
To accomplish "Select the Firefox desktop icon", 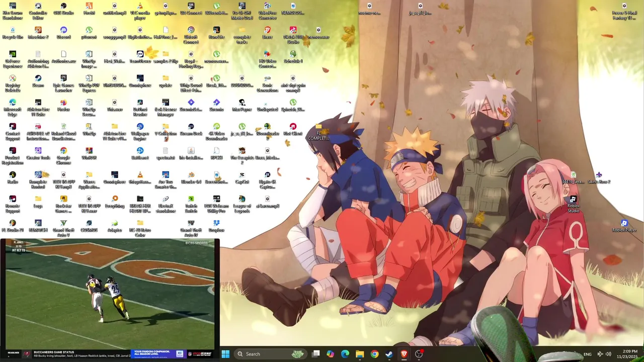I will [63, 106].
